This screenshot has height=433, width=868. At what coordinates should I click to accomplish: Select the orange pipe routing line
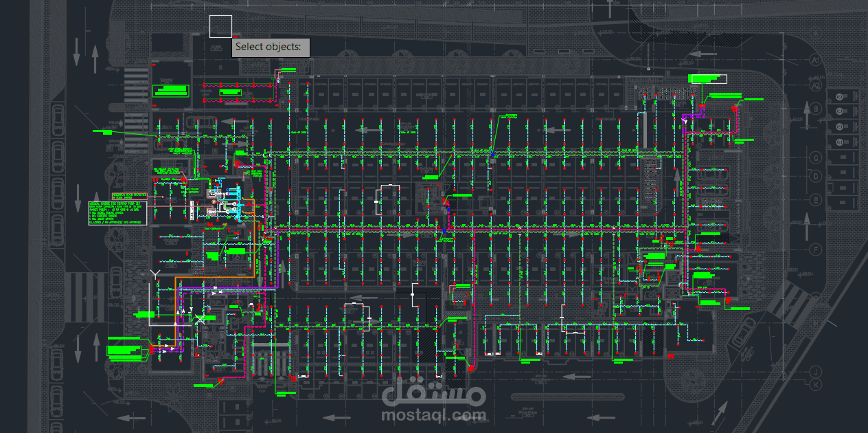click(x=254, y=247)
